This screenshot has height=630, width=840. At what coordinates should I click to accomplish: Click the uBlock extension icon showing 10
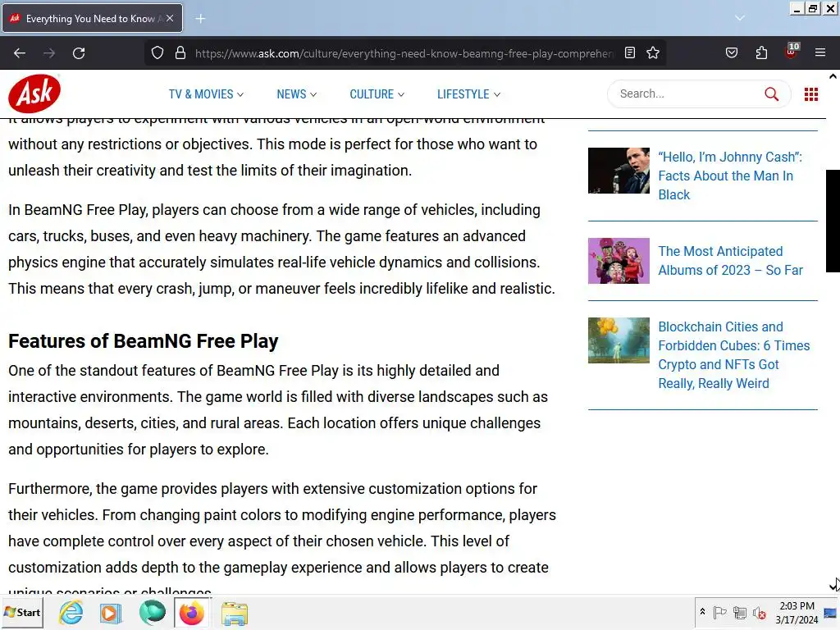[791, 52]
